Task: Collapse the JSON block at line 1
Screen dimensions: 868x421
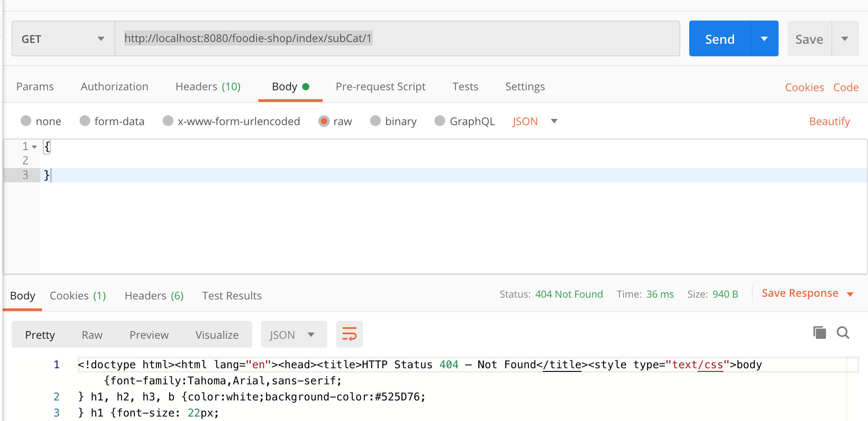Action: [x=34, y=147]
